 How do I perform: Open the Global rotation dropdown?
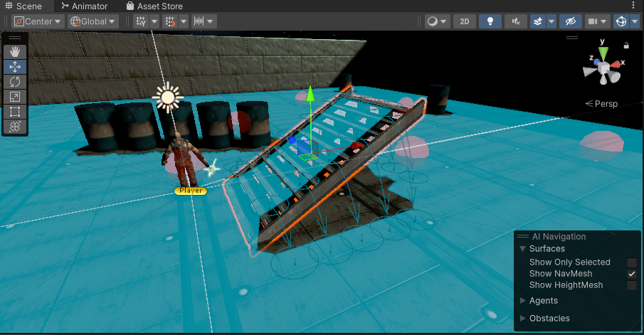coord(93,21)
